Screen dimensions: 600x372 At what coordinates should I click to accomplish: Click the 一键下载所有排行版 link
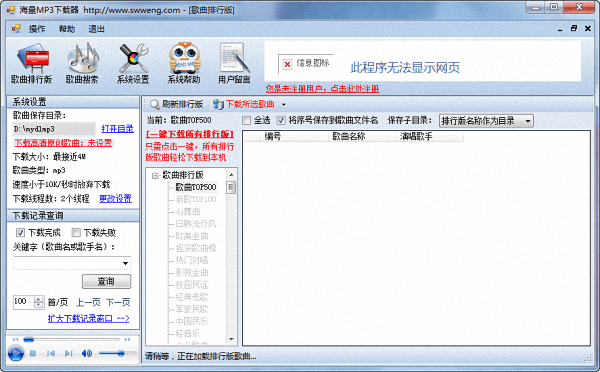190,134
